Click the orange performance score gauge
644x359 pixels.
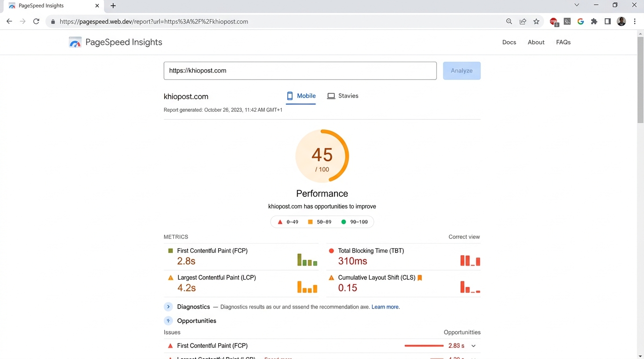click(322, 156)
